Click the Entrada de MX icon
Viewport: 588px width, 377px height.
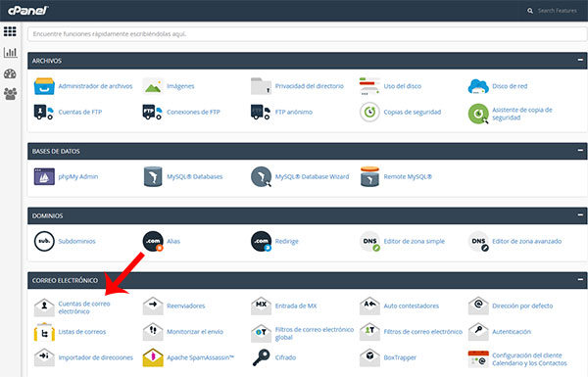tap(261, 306)
